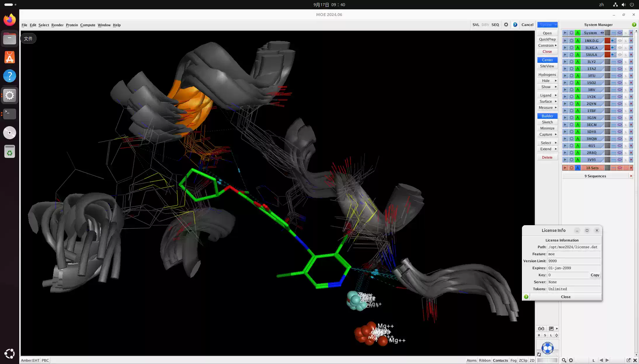This screenshot has width=639, height=364.
Task: Click the green help icon in License Info
Action: 526,297
